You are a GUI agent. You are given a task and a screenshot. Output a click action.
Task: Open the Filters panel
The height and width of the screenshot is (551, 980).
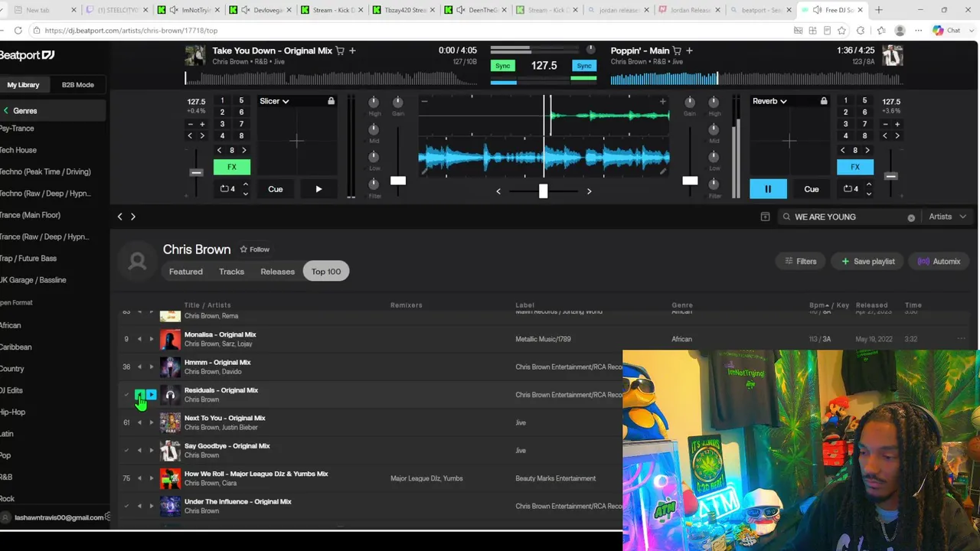point(801,262)
